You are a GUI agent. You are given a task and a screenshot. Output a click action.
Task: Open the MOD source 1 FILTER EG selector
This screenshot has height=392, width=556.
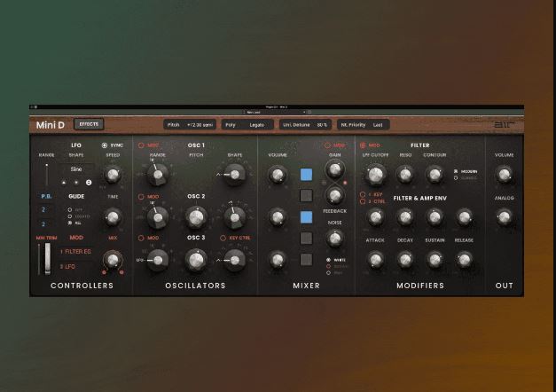(x=75, y=252)
